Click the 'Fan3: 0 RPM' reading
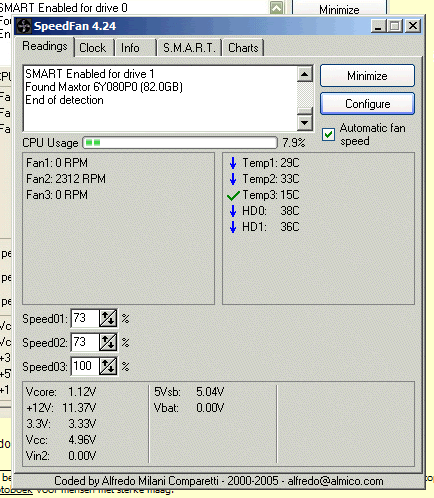 57,195
